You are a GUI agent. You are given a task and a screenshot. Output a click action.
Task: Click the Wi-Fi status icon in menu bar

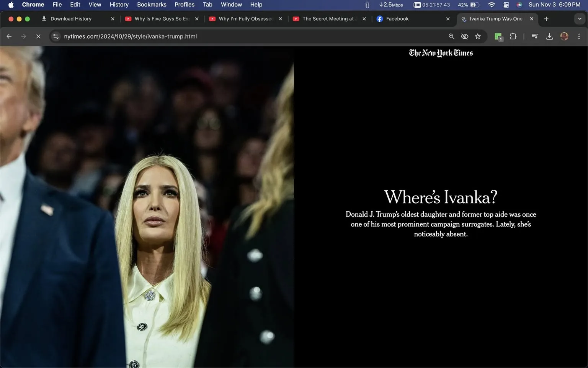click(491, 5)
